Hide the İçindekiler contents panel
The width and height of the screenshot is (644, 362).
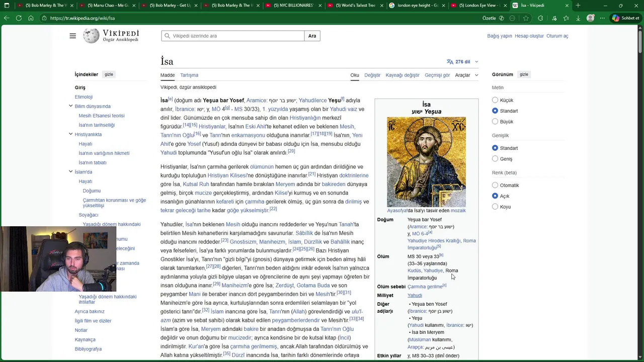[109, 74]
